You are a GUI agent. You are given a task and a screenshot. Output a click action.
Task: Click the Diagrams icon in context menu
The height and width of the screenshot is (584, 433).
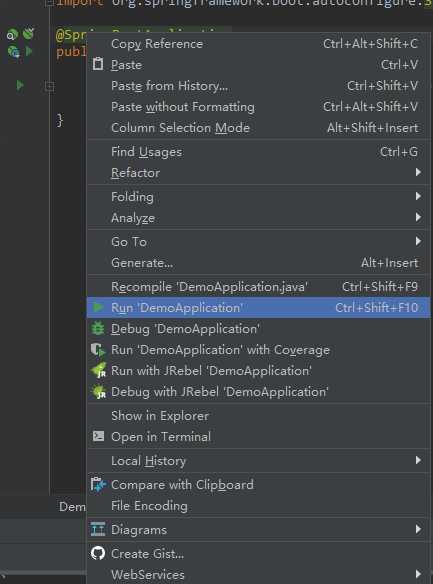(x=98, y=529)
